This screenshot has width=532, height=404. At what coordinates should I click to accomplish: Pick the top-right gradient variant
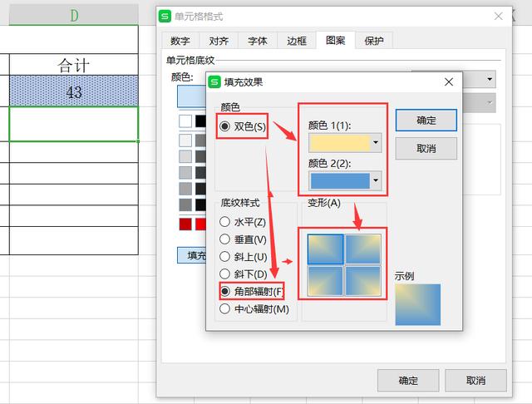(x=363, y=249)
